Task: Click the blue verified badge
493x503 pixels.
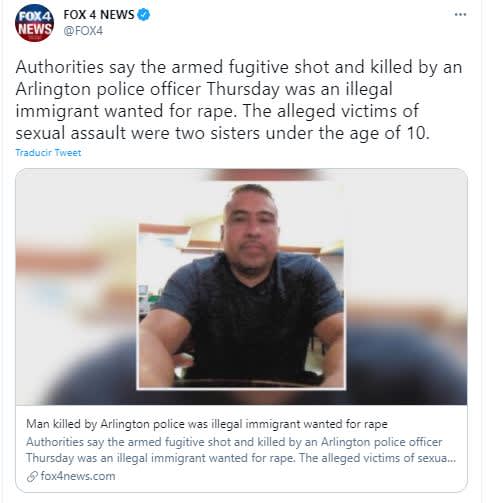Action: pos(144,15)
